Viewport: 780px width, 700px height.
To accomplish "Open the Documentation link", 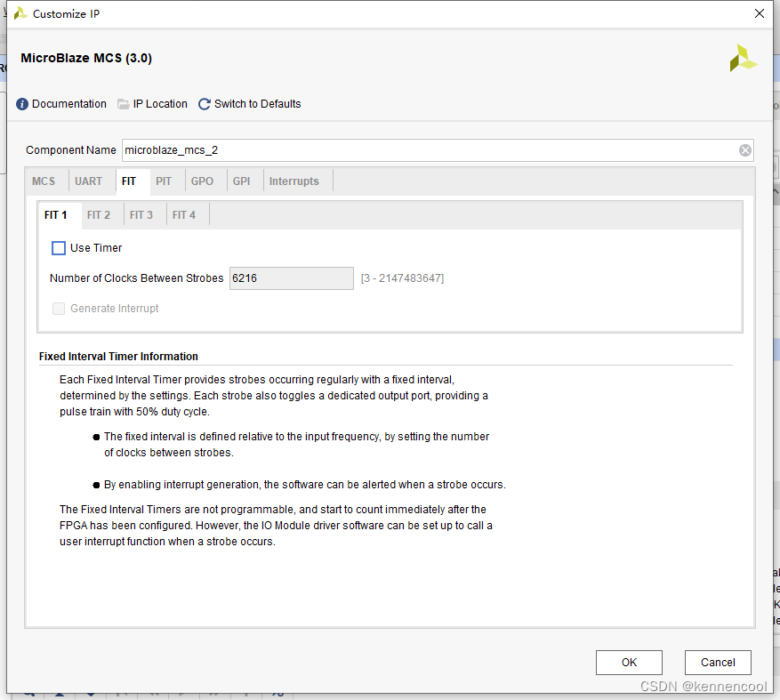I will coord(69,104).
